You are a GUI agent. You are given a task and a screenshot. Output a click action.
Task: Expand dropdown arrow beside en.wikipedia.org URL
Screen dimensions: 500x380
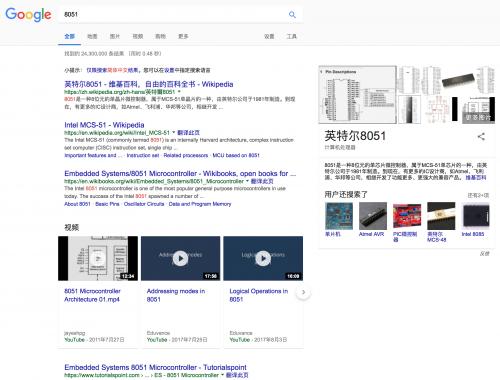[x=173, y=133]
